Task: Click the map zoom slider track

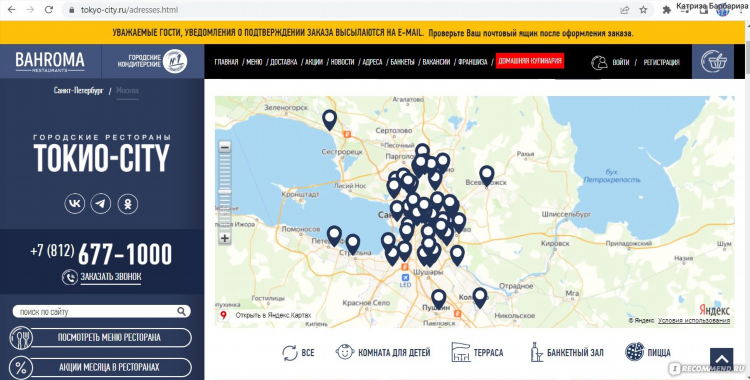Action: 225,191
